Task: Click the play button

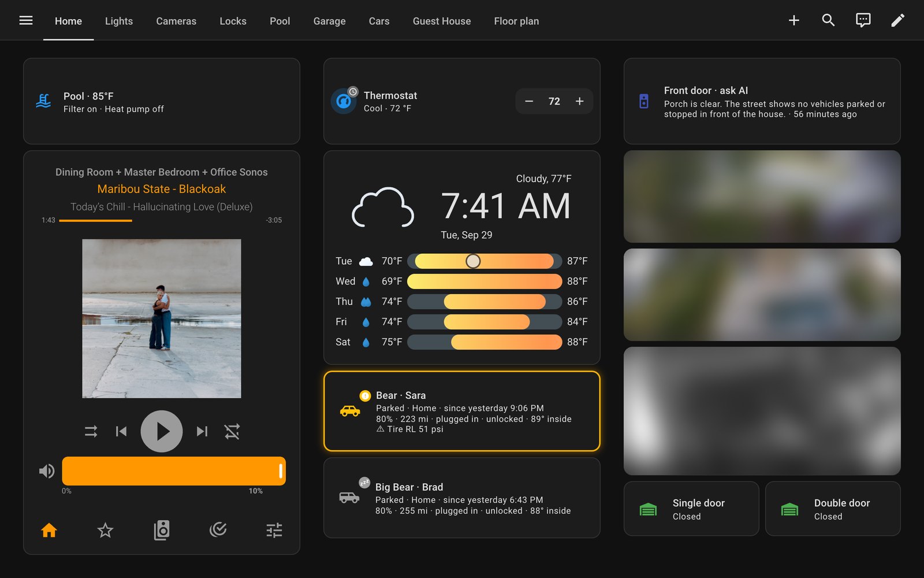Action: coord(162,431)
